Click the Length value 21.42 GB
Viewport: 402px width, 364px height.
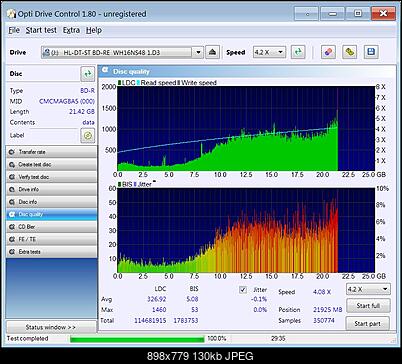tap(82, 112)
